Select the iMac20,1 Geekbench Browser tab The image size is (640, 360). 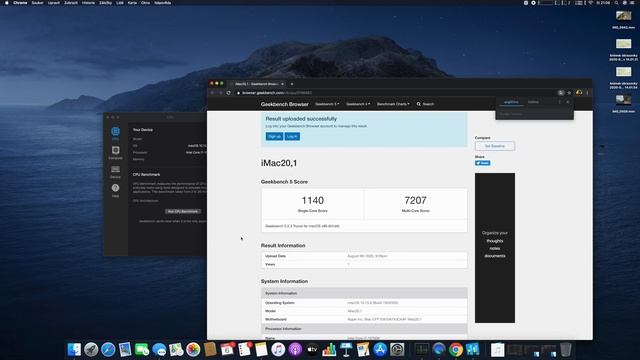(x=256, y=84)
